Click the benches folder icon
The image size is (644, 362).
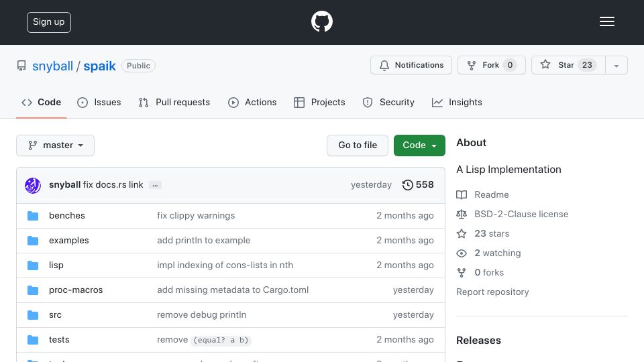33,216
